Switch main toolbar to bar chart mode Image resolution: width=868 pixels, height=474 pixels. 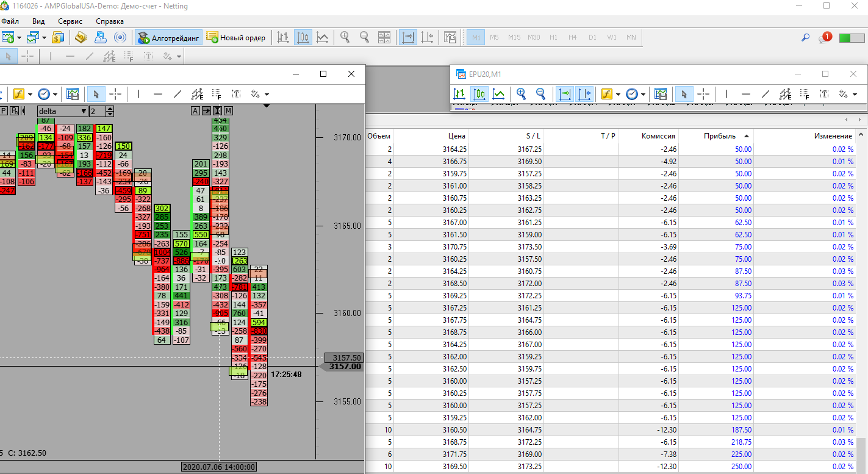point(283,38)
